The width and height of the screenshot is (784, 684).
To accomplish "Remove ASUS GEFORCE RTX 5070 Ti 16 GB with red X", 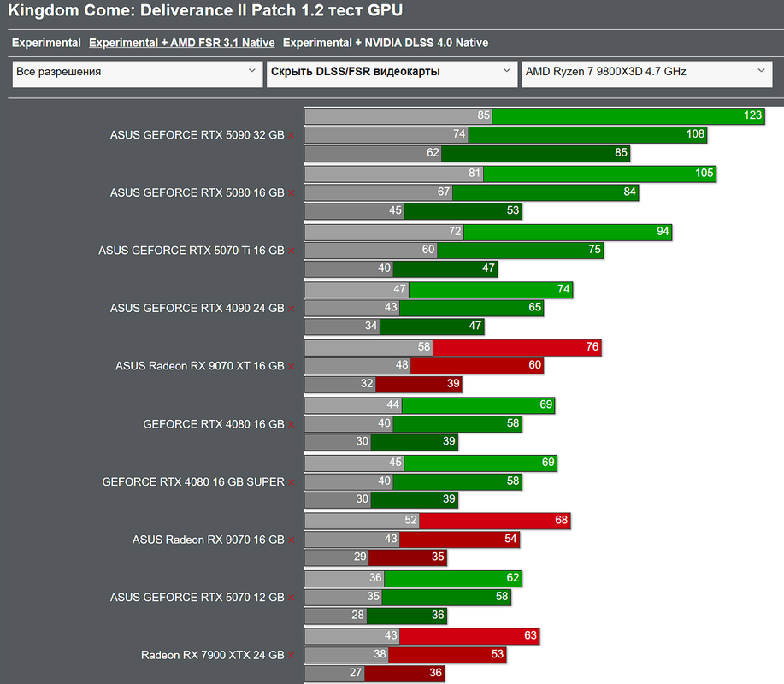I will 291,251.
